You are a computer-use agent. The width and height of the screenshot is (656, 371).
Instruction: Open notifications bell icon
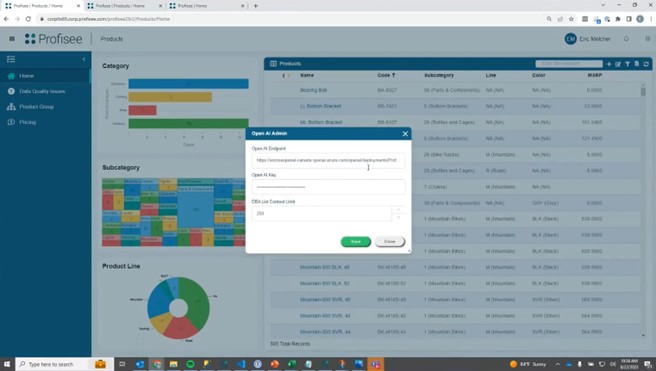click(x=626, y=39)
